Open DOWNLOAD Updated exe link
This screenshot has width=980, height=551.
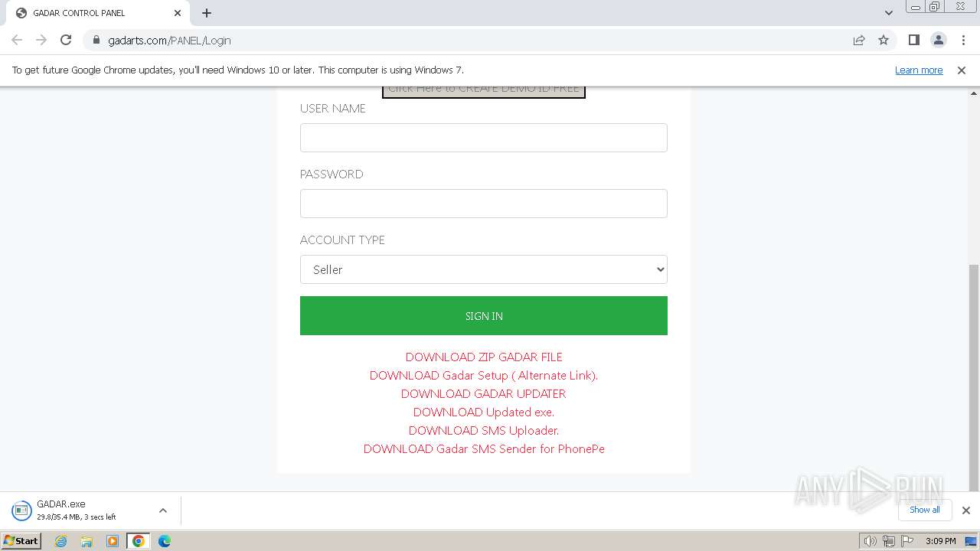pos(484,412)
